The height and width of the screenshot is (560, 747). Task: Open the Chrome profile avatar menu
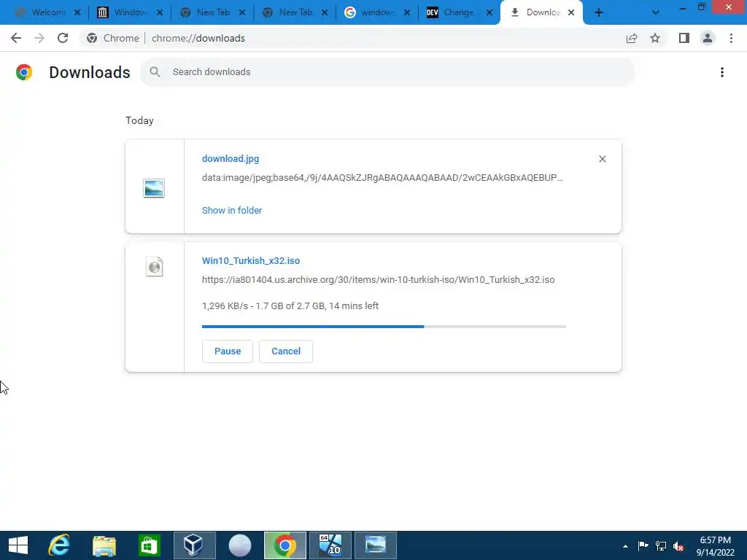click(x=708, y=38)
